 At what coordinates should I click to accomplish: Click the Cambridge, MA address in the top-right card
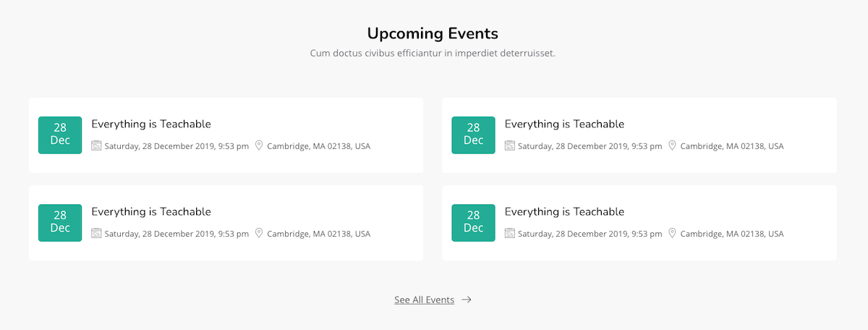click(731, 146)
